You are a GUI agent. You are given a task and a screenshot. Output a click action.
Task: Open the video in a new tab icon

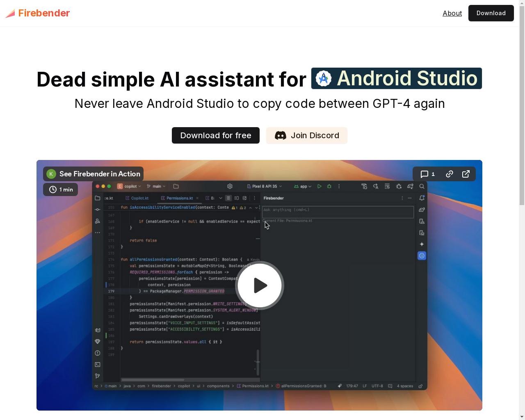point(466,174)
